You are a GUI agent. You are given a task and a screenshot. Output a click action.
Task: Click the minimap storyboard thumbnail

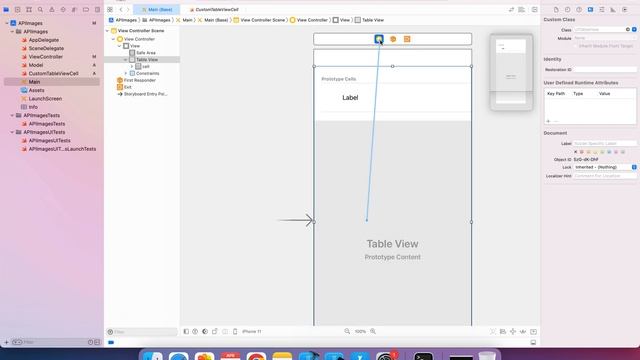(x=511, y=72)
